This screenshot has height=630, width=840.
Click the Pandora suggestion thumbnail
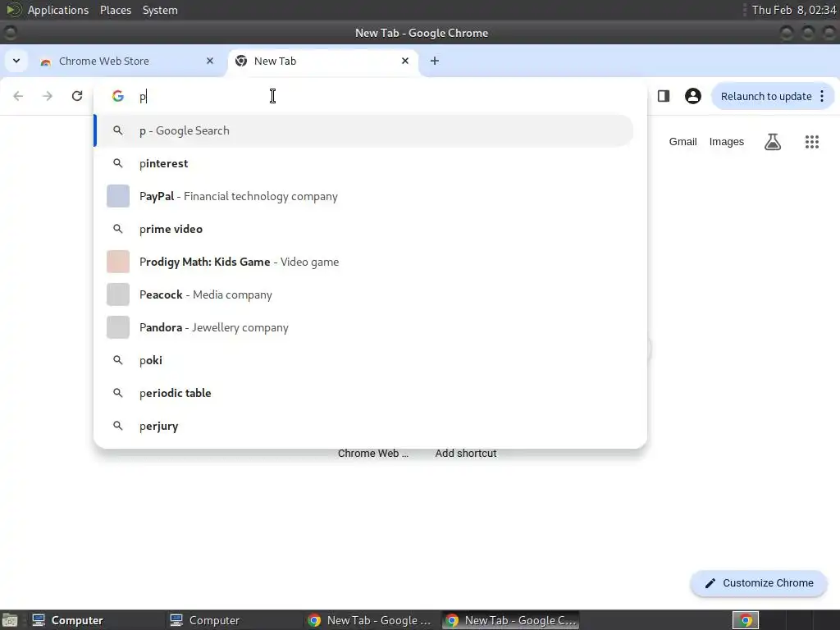118,327
